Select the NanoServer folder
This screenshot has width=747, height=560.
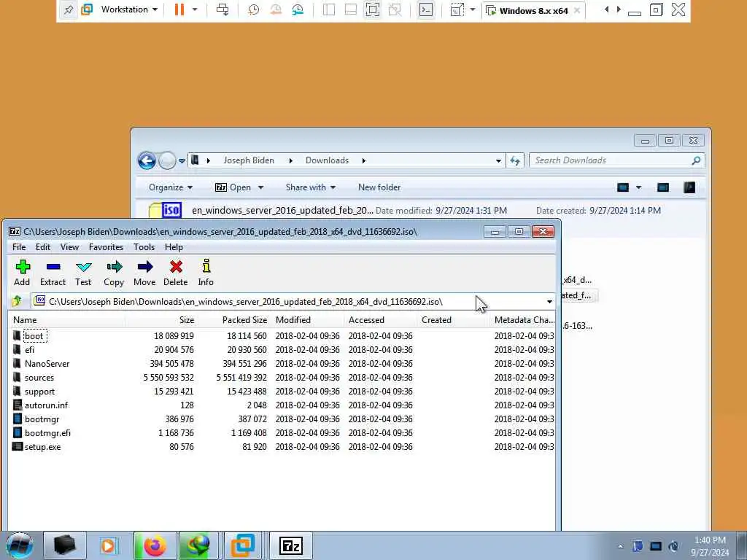coord(47,364)
